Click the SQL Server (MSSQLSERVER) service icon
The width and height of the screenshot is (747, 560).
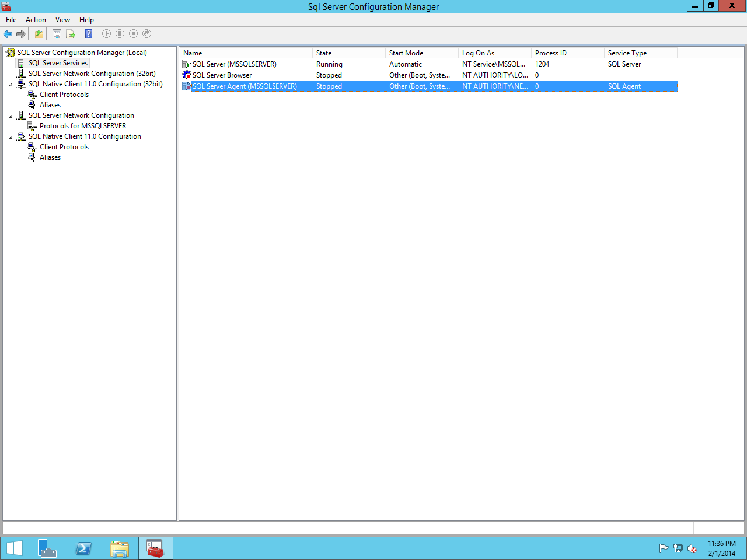pos(187,64)
